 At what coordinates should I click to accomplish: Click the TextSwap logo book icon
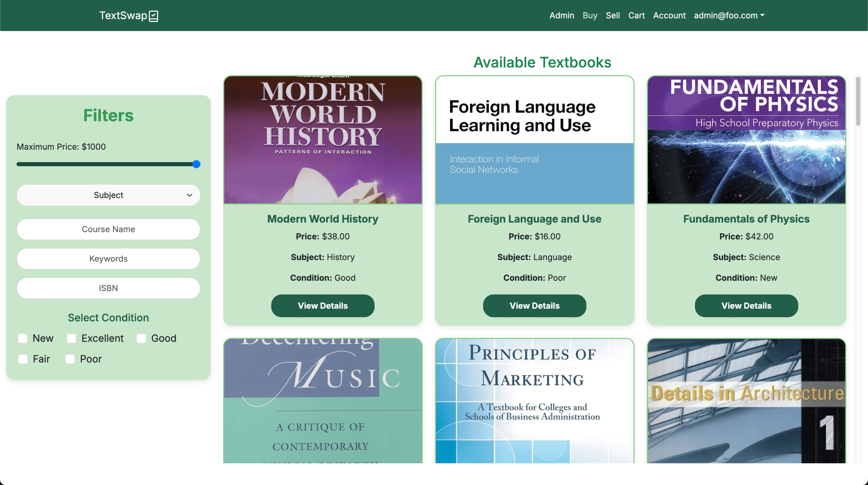coord(154,16)
